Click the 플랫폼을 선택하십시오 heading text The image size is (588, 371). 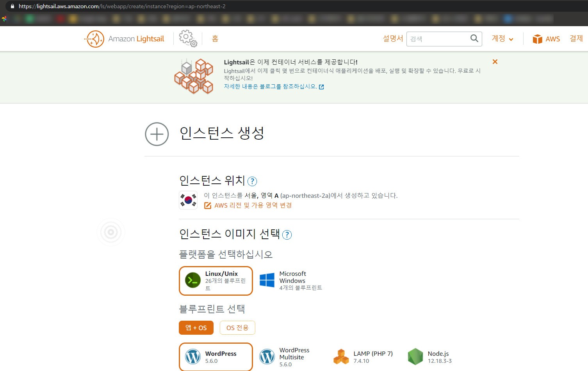[x=226, y=254]
